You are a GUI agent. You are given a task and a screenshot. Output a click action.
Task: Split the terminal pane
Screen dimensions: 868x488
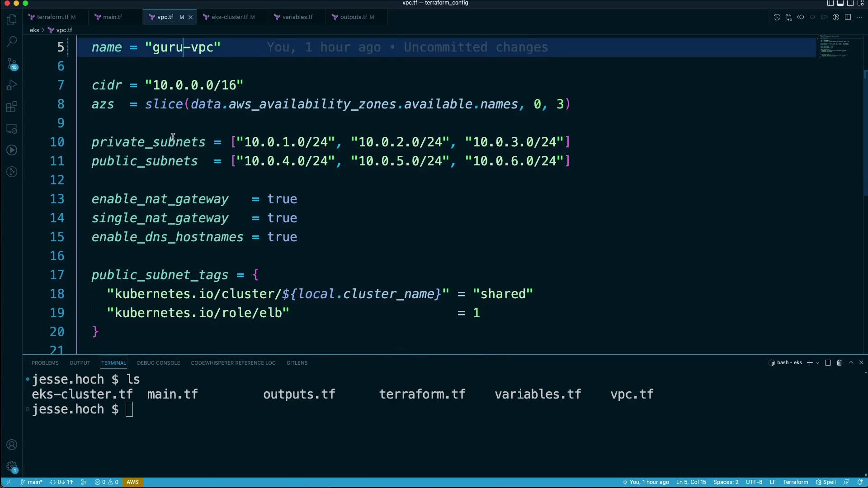click(x=828, y=363)
